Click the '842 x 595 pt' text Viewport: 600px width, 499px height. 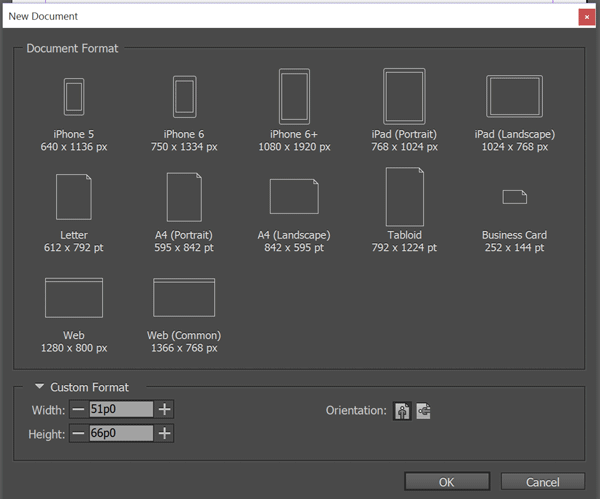(x=294, y=248)
